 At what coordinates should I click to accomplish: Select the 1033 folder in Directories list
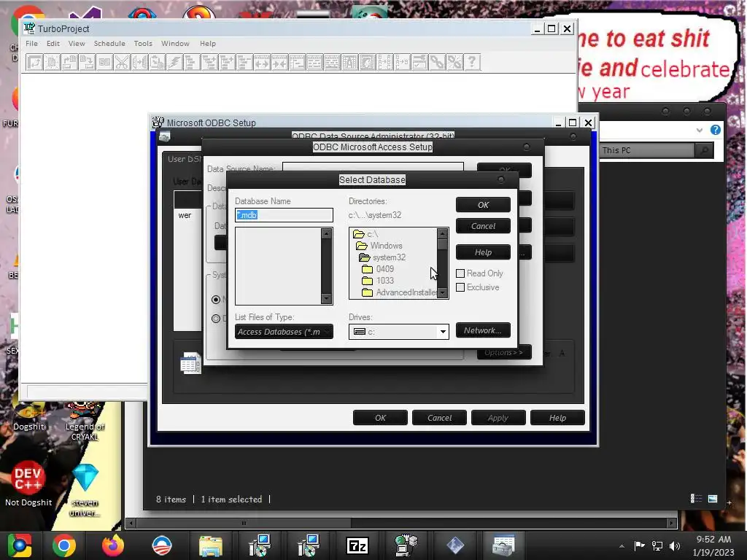378,281
